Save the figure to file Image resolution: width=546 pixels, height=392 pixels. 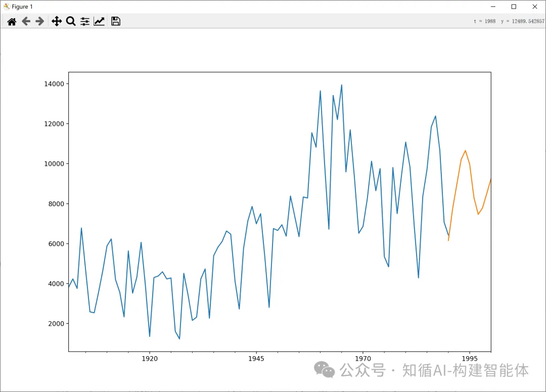(x=116, y=21)
